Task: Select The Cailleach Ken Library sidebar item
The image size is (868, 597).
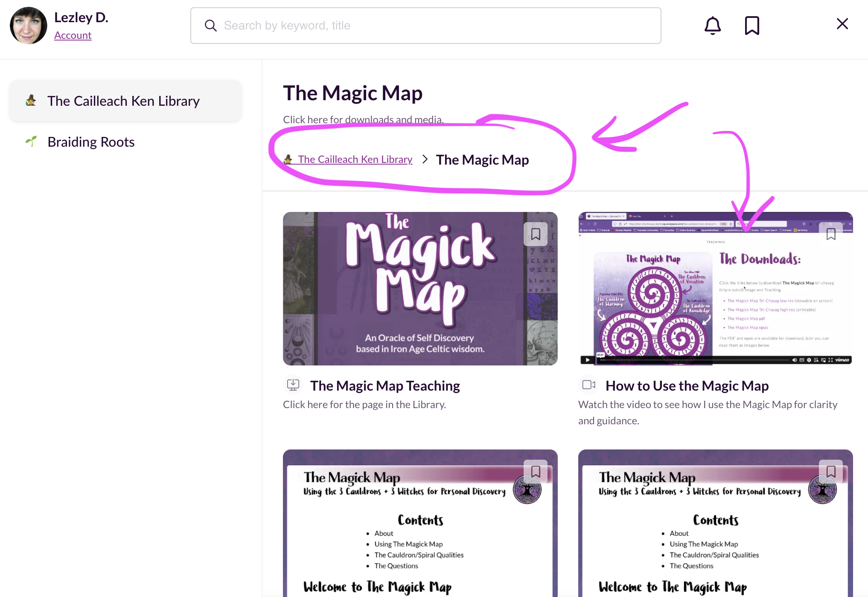Action: [125, 101]
